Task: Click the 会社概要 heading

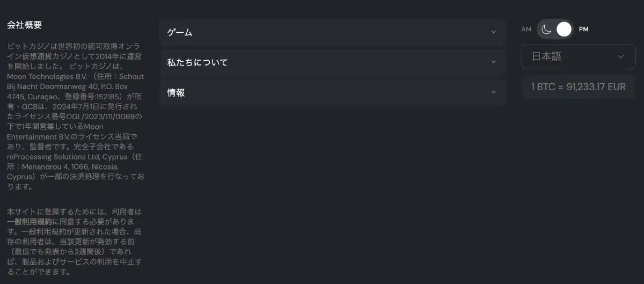Action: (24, 25)
